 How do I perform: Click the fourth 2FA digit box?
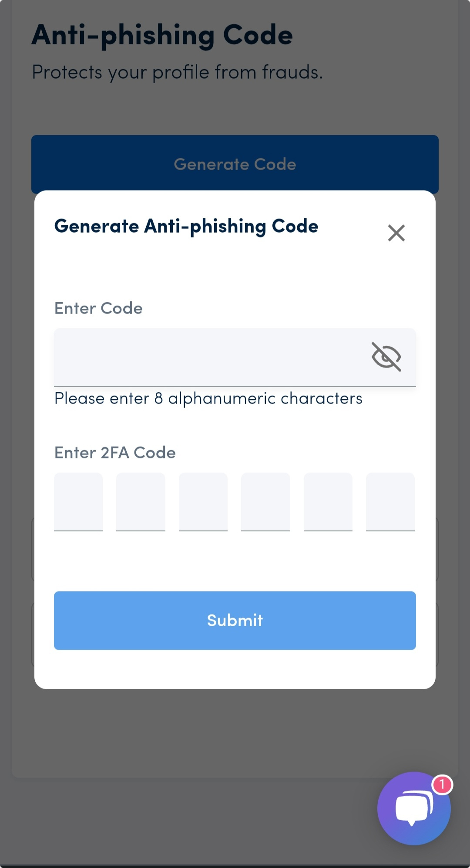click(x=265, y=501)
